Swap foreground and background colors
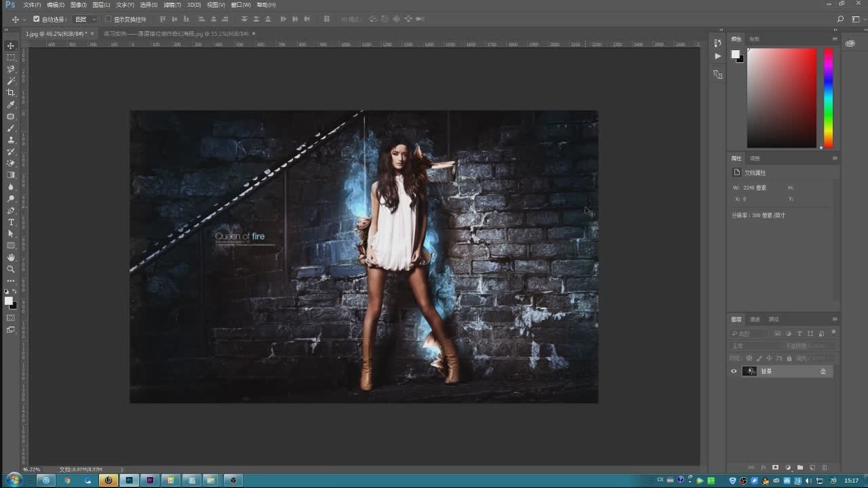 click(15, 291)
